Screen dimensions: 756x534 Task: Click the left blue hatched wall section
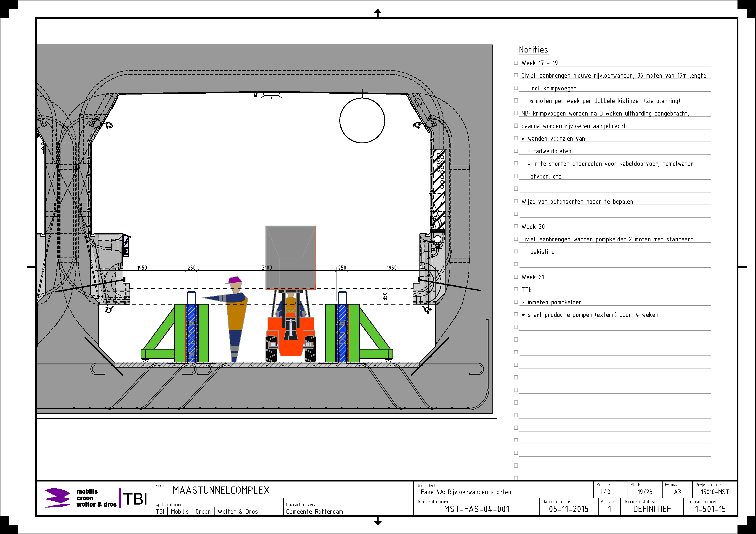pyautogui.click(x=192, y=333)
